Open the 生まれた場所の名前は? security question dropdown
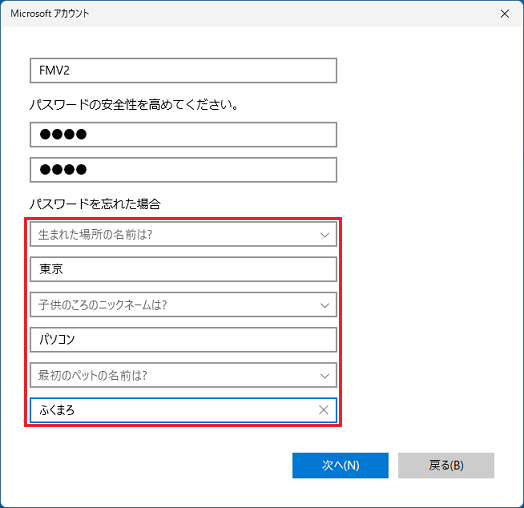This screenshot has width=524, height=508. (183, 234)
